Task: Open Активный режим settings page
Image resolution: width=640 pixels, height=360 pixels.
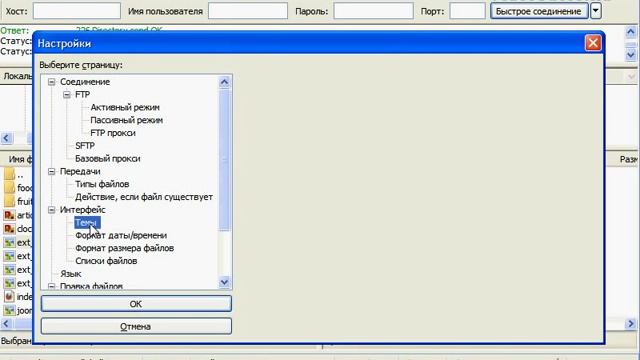Action: coord(125,107)
